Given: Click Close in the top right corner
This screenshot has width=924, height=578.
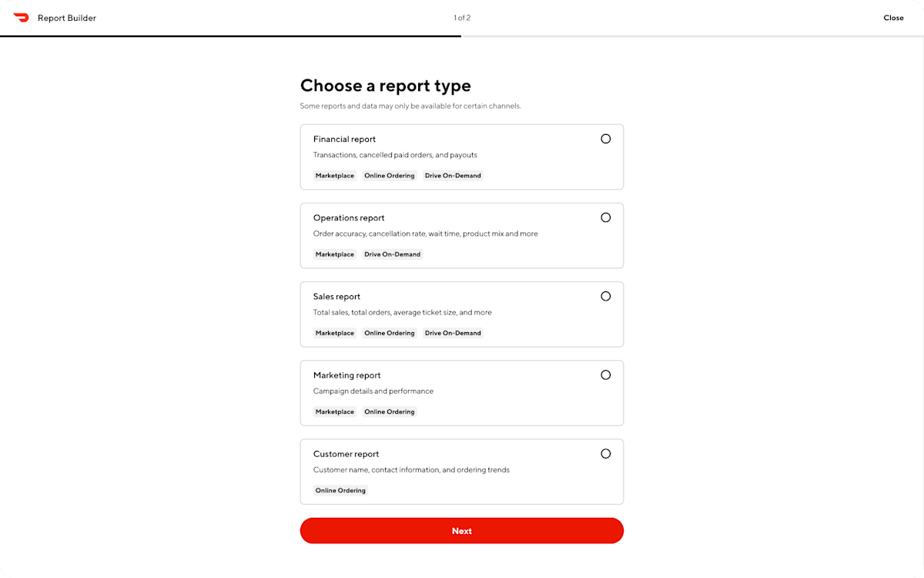Looking at the screenshot, I should (893, 17).
